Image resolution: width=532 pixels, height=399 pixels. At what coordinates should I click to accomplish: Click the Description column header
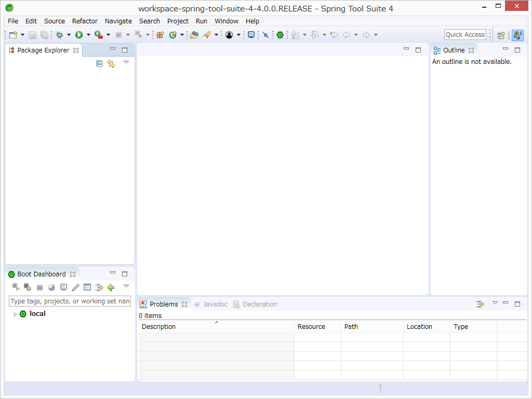216,327
